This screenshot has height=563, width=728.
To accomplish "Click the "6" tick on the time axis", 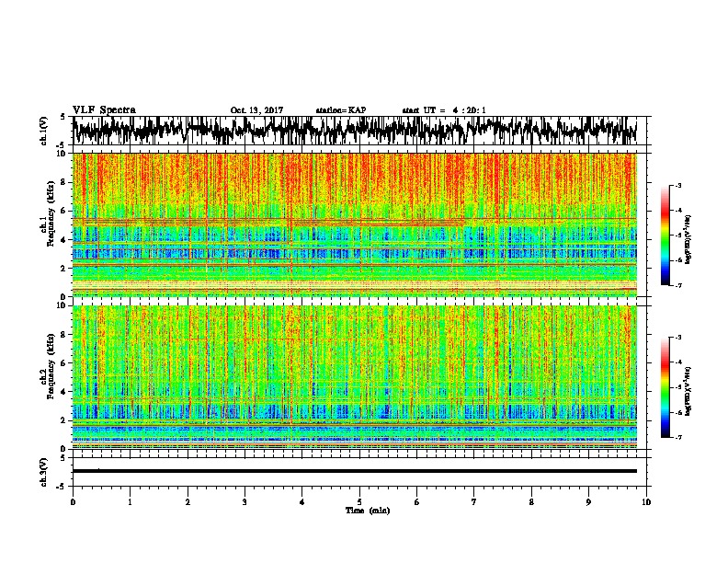I will 417,502.
